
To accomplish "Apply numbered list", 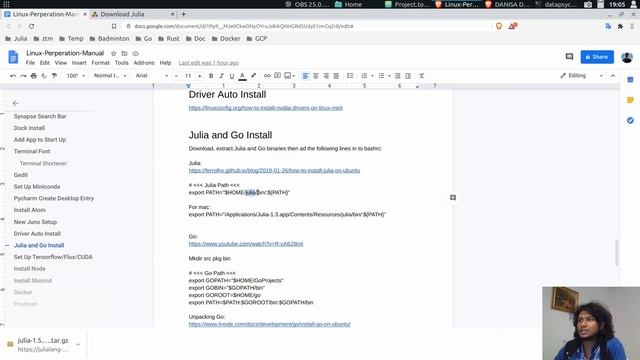I will pos(364,76).
